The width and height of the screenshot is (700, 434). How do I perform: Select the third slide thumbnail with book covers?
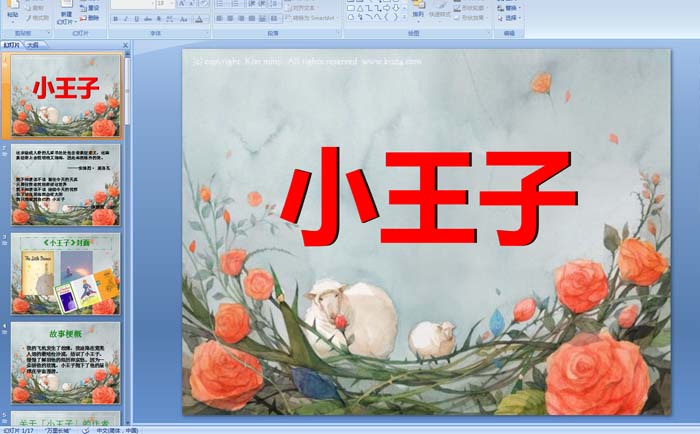(65, 273)
